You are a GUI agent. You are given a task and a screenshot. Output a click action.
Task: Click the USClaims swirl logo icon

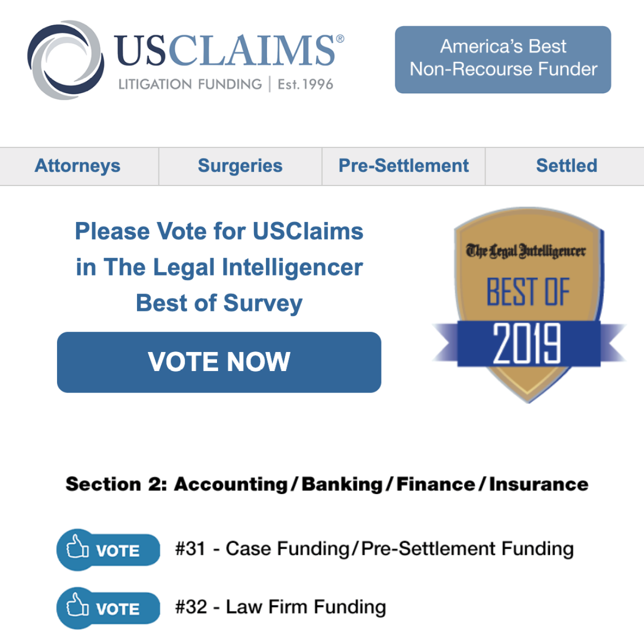coord(66,60)
